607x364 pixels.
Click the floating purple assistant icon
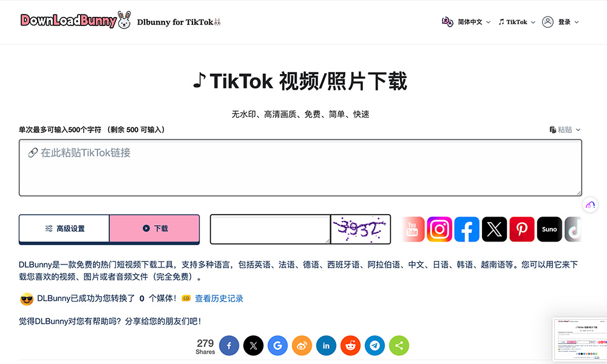(x=591, y=204)
